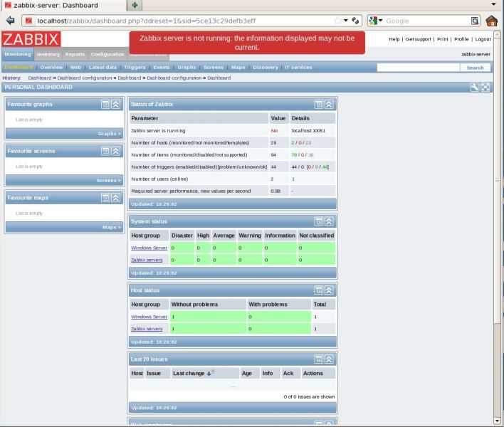Collapse the Favourite maps widget
Viewport: 504px width, 427px height.
click(116, 198)
